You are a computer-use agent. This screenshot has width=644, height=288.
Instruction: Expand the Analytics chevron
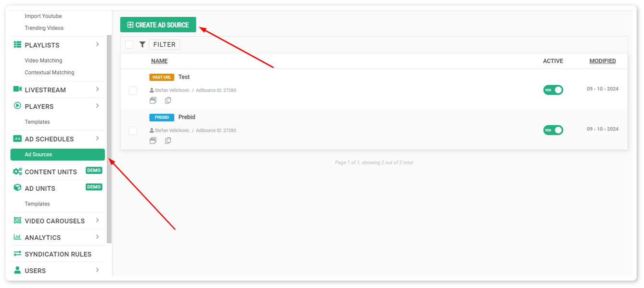point(97,237)
